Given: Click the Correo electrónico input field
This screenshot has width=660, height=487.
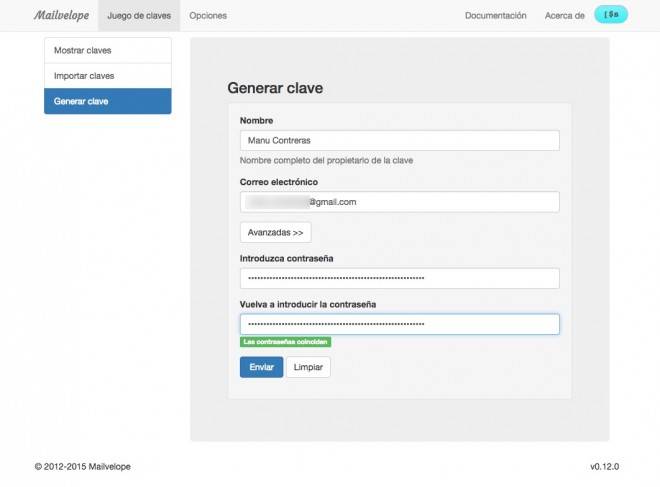Looking at the screenshot, I should pos(399,202).
